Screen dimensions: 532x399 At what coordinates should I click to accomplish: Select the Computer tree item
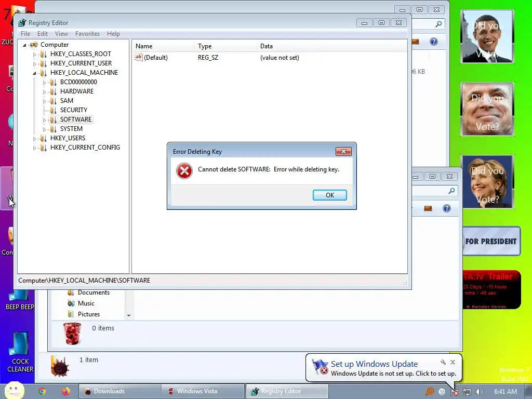click(54, 45)
